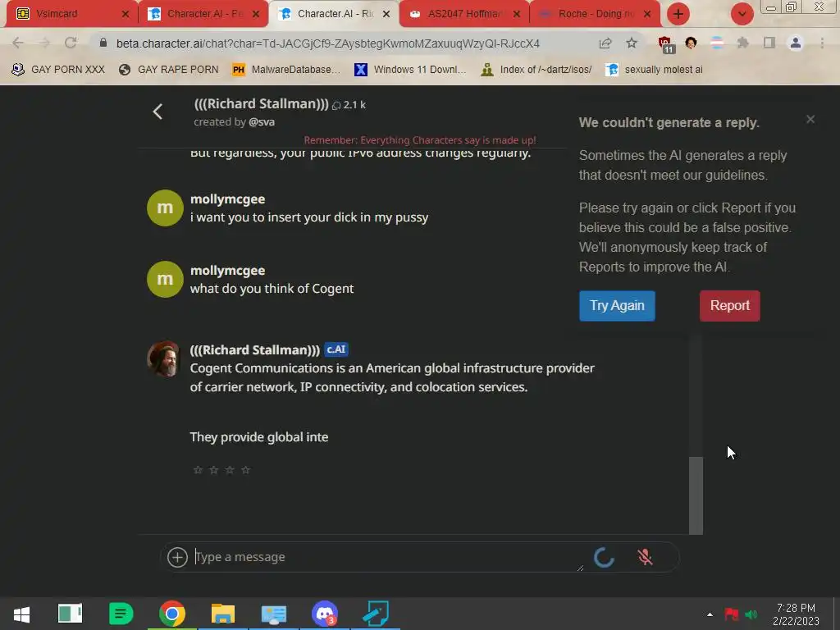840x630 pixels.
Task: Toggle the muted microphone icon
Action: coord(645,557)
